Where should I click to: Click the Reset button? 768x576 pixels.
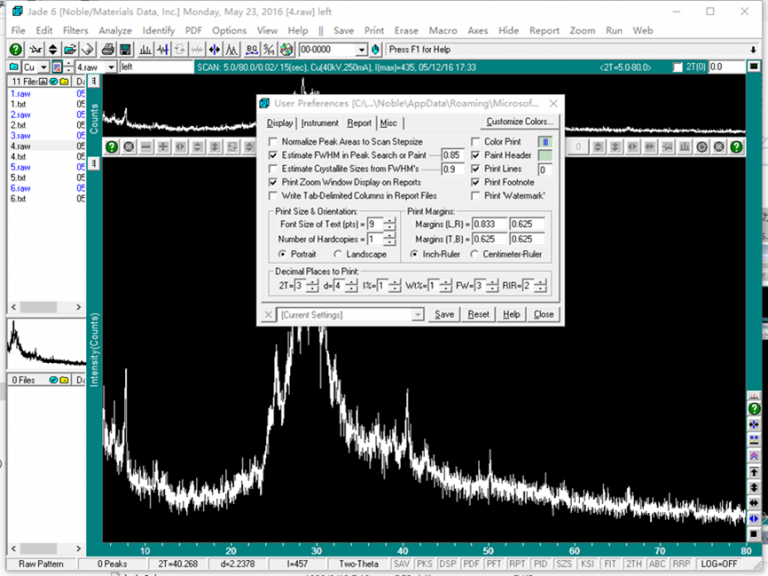pyautogui.click(x=478, y=314)
